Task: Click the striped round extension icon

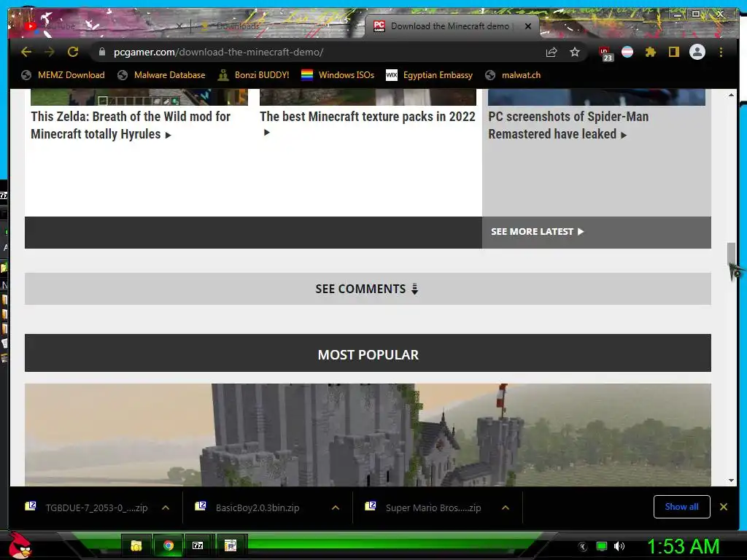Action: point(627,52)
